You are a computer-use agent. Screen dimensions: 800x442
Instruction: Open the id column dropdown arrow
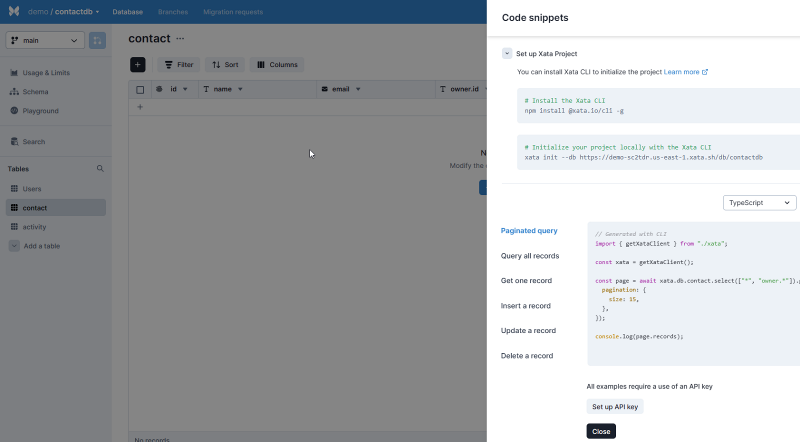coord(185,89)
